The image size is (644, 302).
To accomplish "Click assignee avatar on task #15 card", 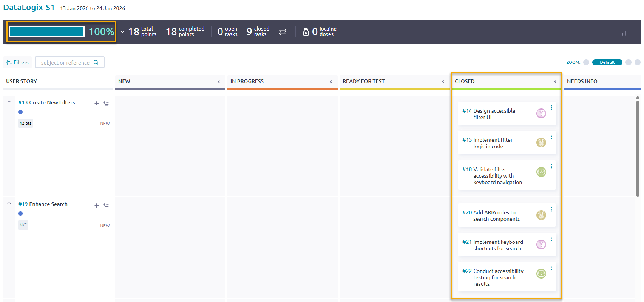I will 541,142.
